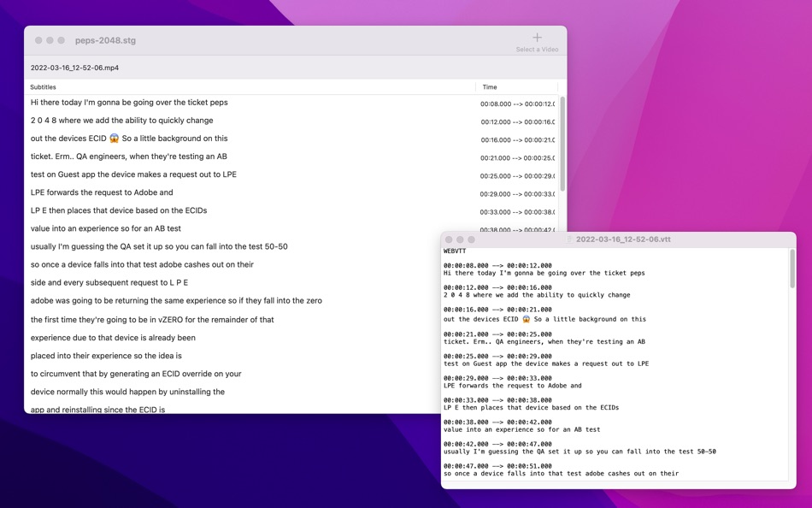The image size is (812, 508).
Task: Click time cell starting 00:16.000
Action: click(517, 140)
